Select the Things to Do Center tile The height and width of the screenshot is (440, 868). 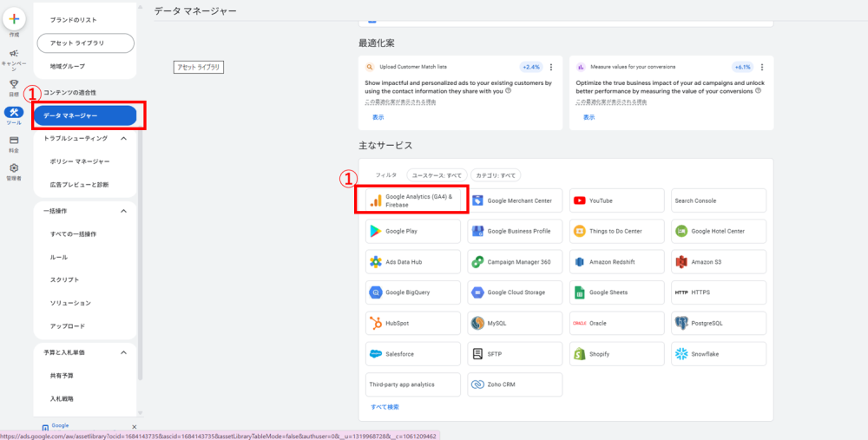coord(616,231)
